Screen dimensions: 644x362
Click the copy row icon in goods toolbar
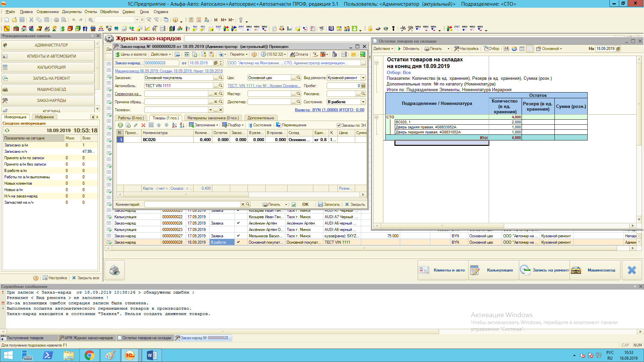(x=128, y=125)
